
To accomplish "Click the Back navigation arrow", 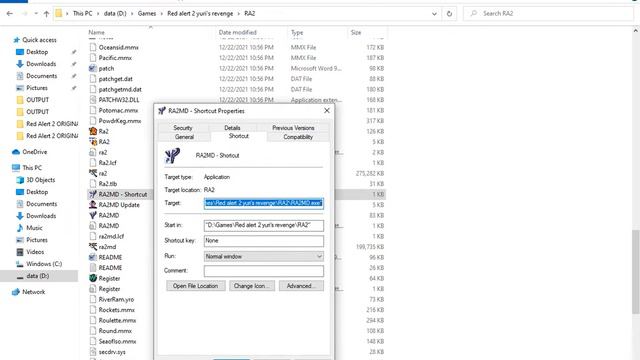I will [10, 13].
